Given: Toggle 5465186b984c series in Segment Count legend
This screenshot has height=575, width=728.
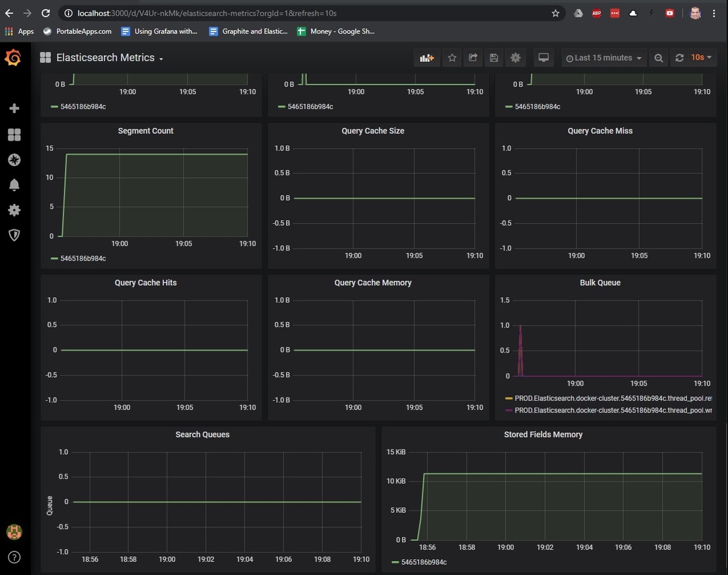Looking at the screenshot, I should tap(83, 258).
